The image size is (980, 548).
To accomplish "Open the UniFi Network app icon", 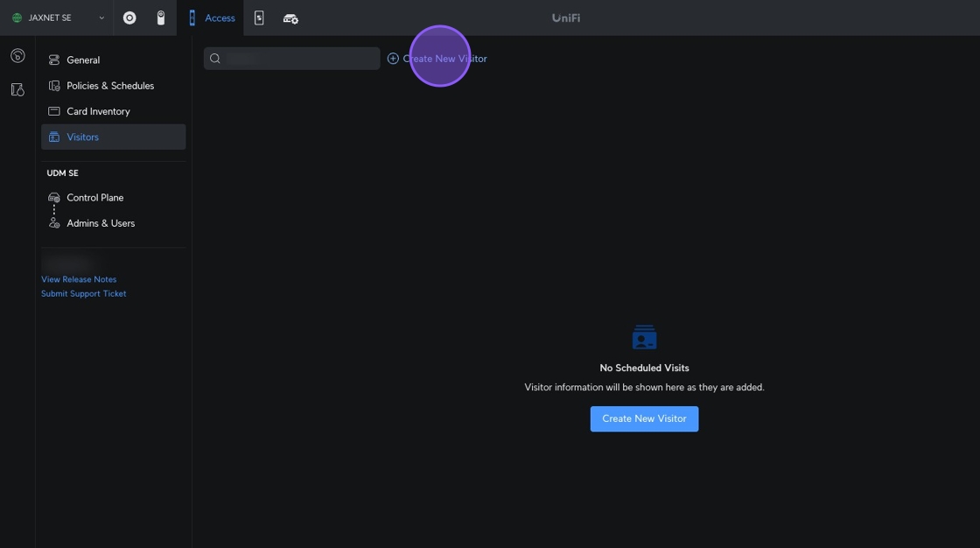I will click(129, 18).
